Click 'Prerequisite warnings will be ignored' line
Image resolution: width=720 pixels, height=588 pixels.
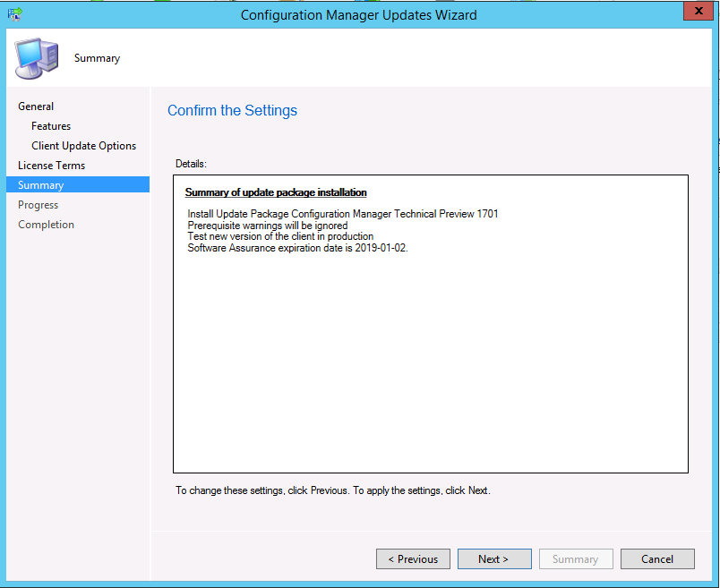[268, 226]
